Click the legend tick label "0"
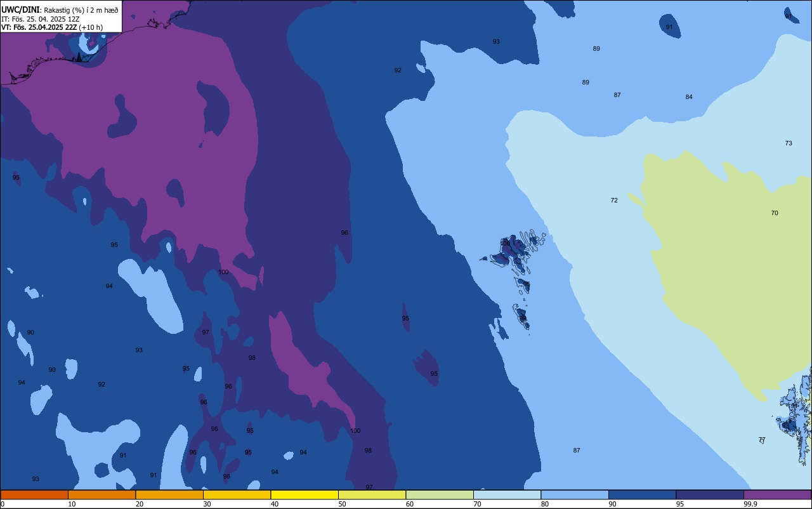 pos(3,504)
